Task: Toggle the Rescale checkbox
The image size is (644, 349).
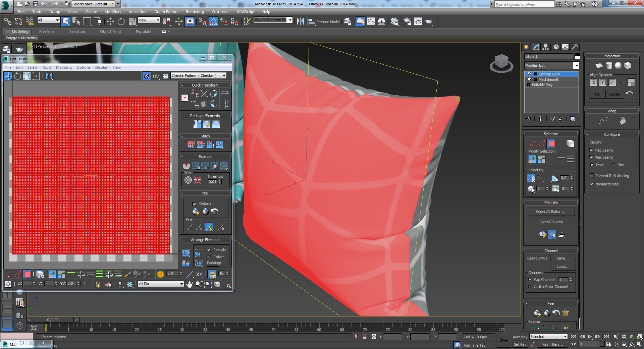Action: (x=209, y=250)
